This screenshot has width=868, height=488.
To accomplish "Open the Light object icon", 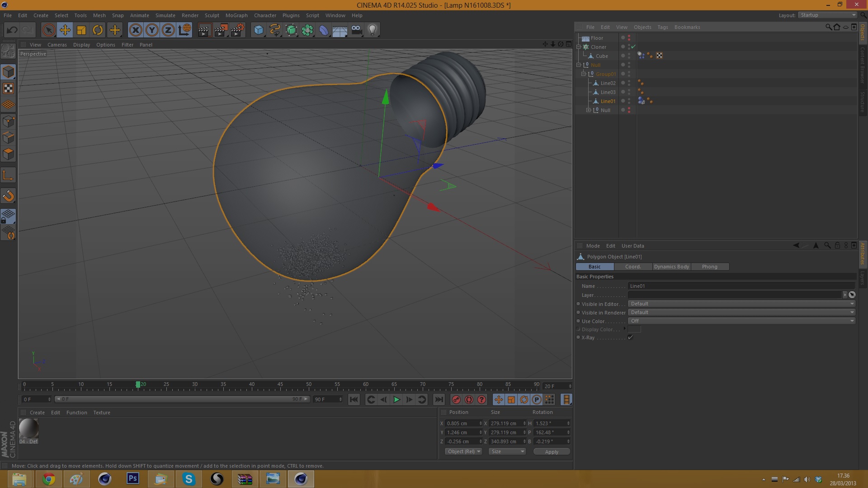I will [x=372, y=30].
